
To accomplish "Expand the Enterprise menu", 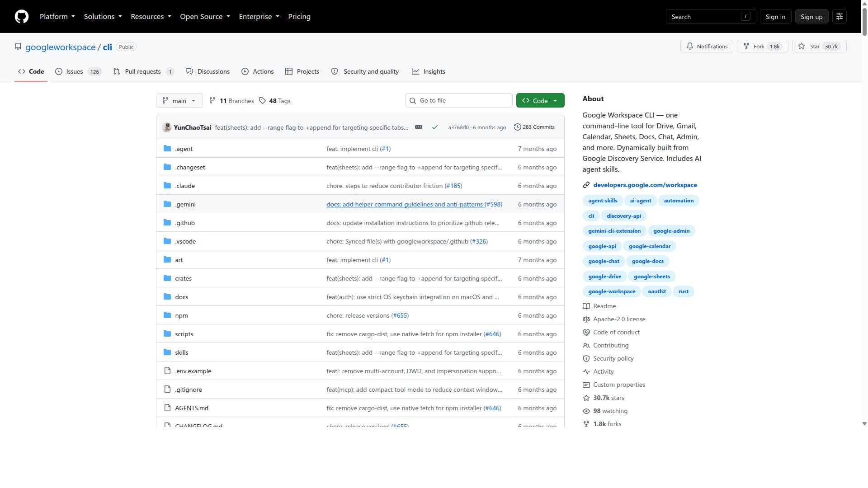I will click(259, 17).
